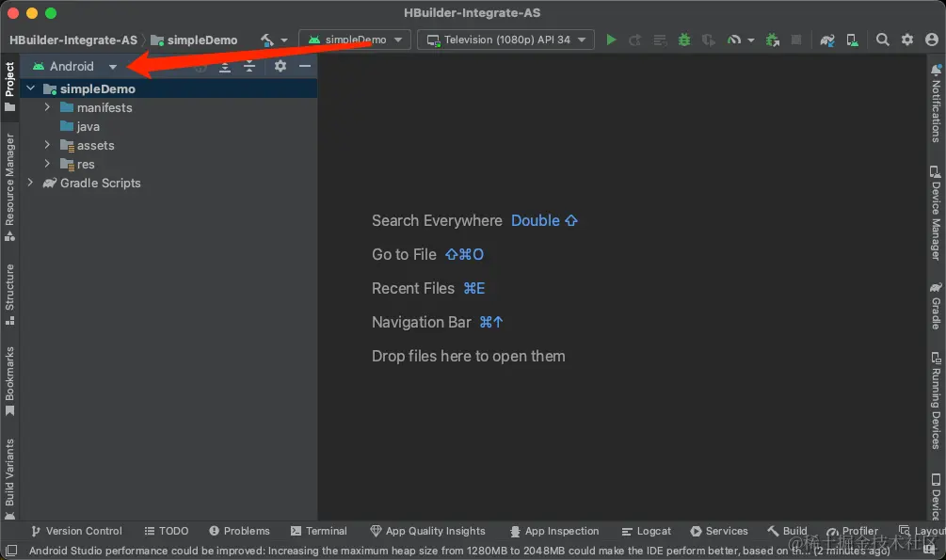The height and width of the screenshot is (560, 946).
Task: Open the Problems tool window
Action: click(239, 531)
